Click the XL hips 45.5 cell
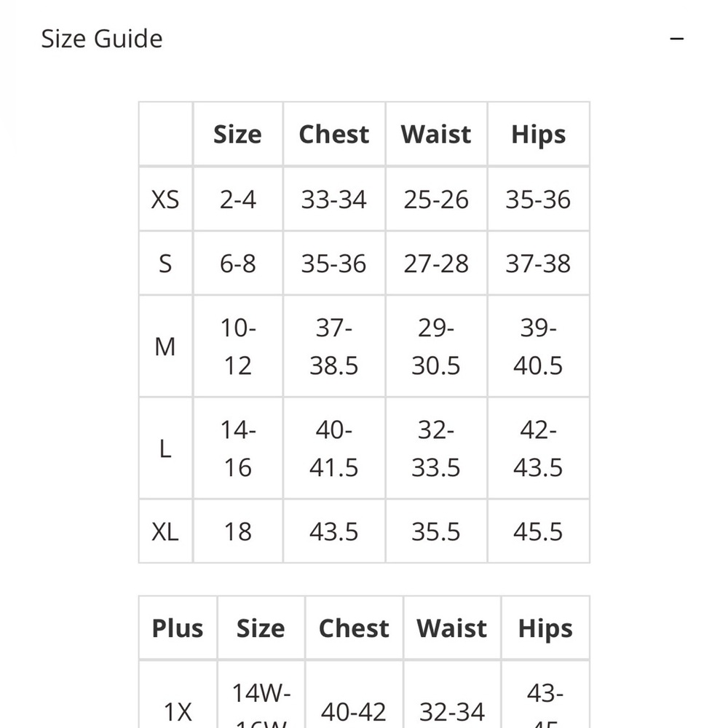The width and height of the screenshot is (728, 728). (538, 531)
